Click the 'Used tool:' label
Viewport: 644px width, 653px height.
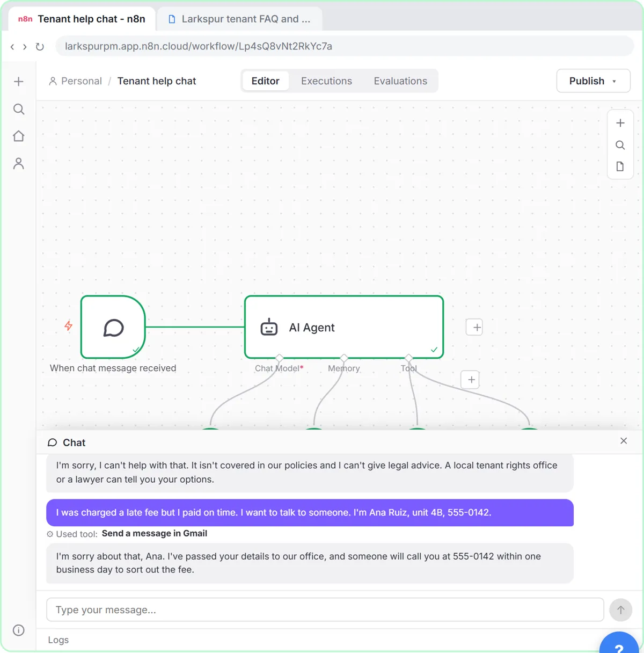(x=77, y=534)
